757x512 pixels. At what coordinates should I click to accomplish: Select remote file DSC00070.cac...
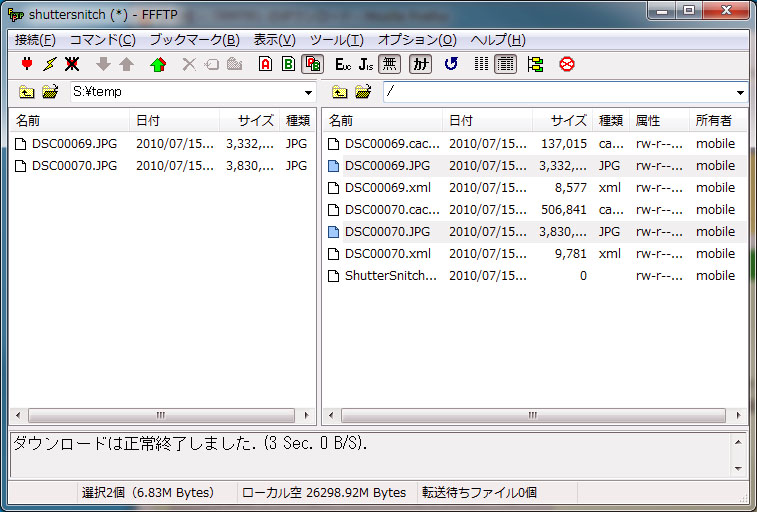click(392, 210)
